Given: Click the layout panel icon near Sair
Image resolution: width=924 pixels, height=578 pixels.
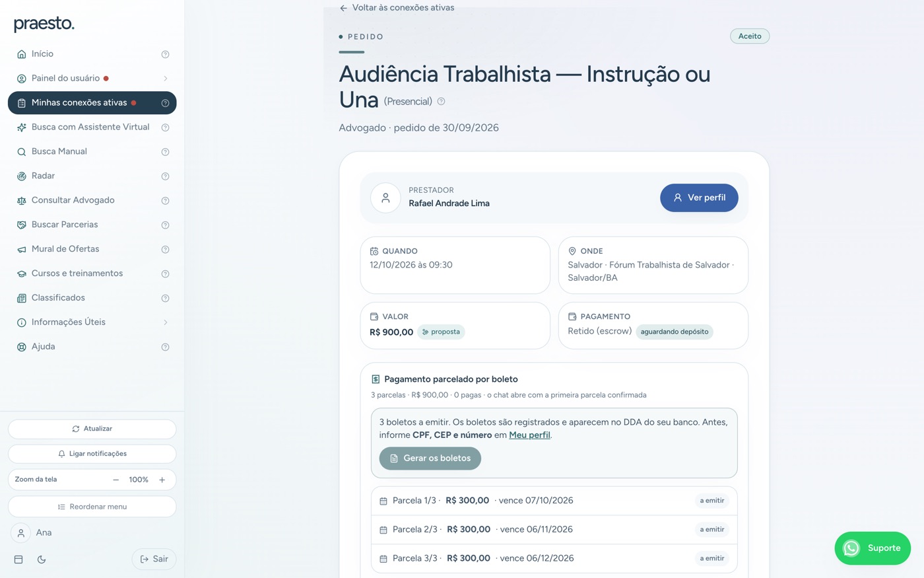Looking at the screenshot, I should point(18,560).
